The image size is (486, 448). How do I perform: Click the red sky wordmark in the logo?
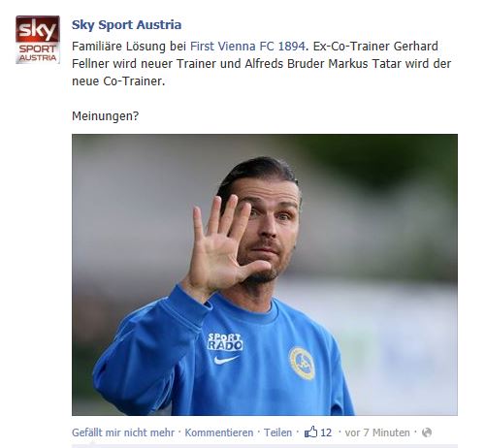click(38, 29)
